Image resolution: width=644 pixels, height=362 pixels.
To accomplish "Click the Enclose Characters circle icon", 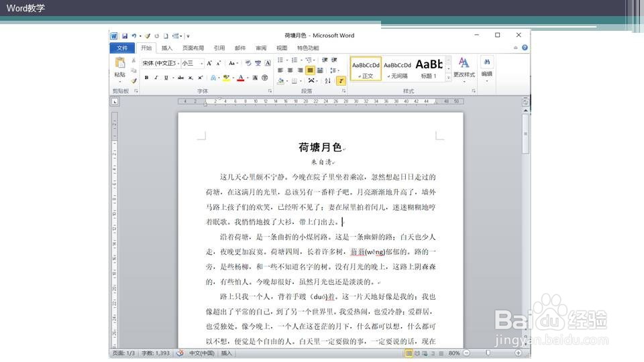I will (x=265, y=78).
